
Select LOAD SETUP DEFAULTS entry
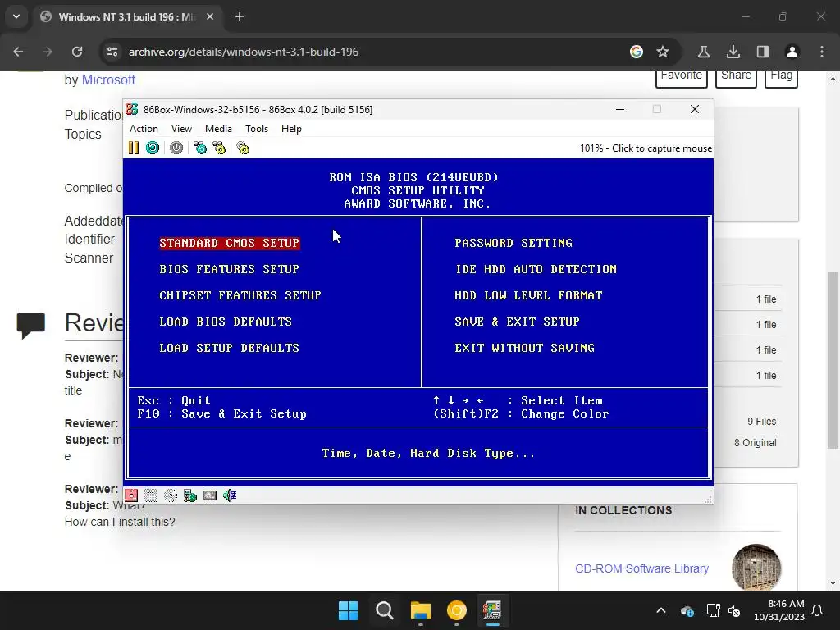click(x=230, y=348)
